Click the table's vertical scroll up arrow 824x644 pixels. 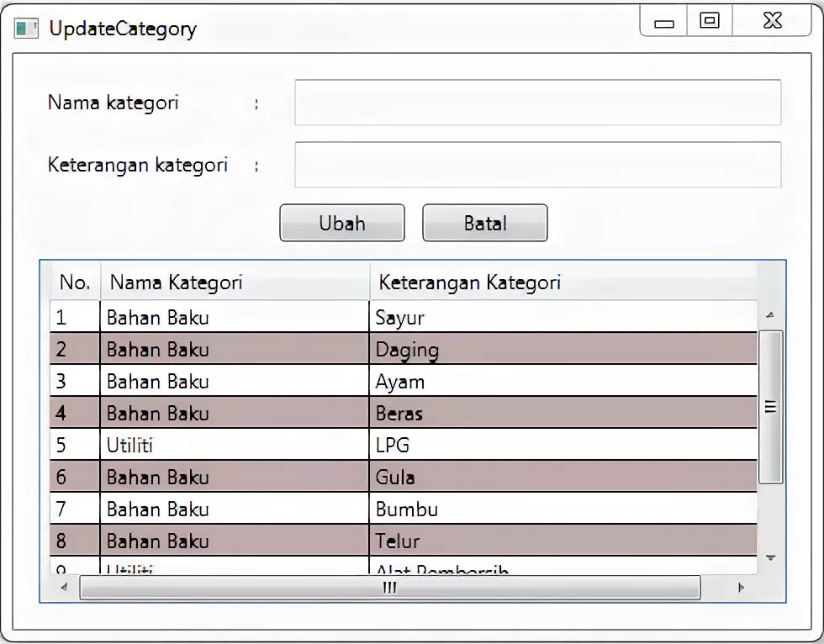pyautogui.click(x=770, y=315)
